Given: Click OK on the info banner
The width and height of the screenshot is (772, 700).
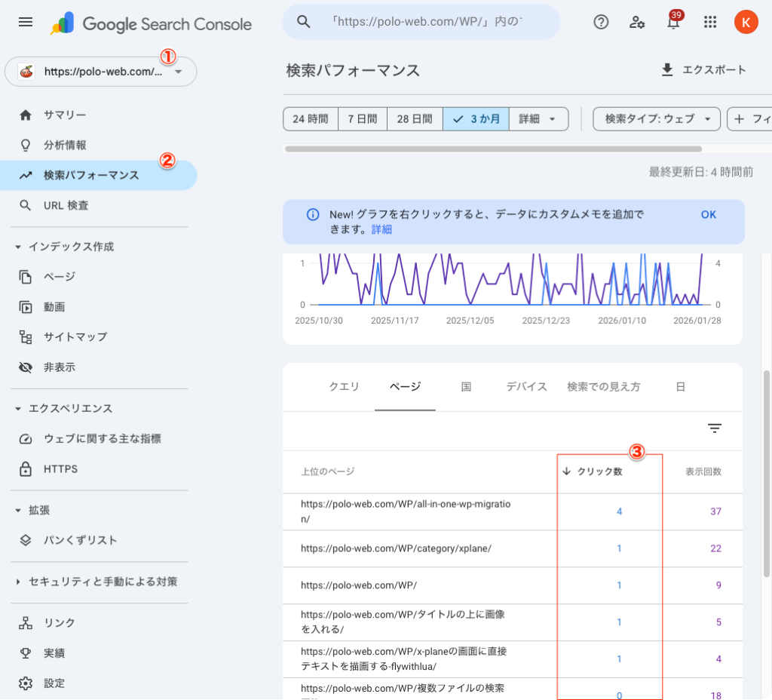Looking at the screenshot, I should [708, 215].
